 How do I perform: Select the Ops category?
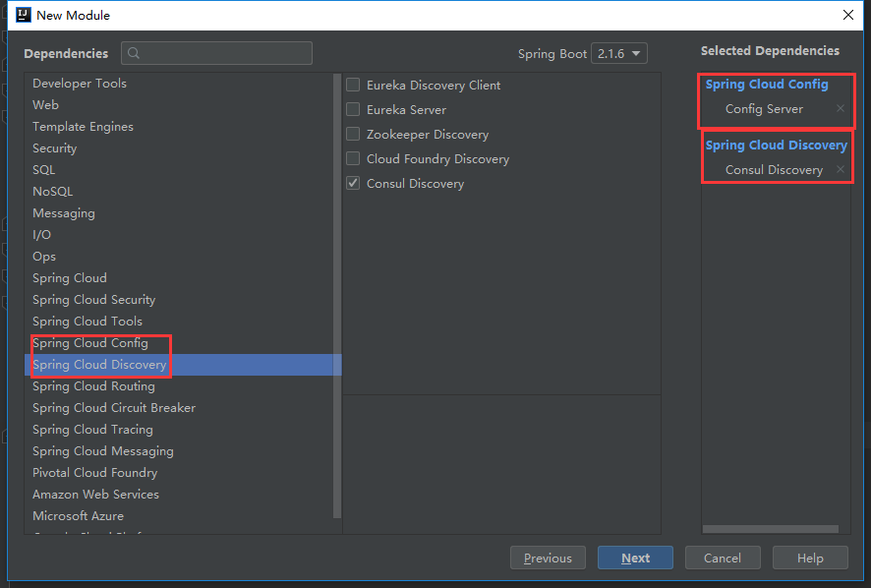[178, 257]
